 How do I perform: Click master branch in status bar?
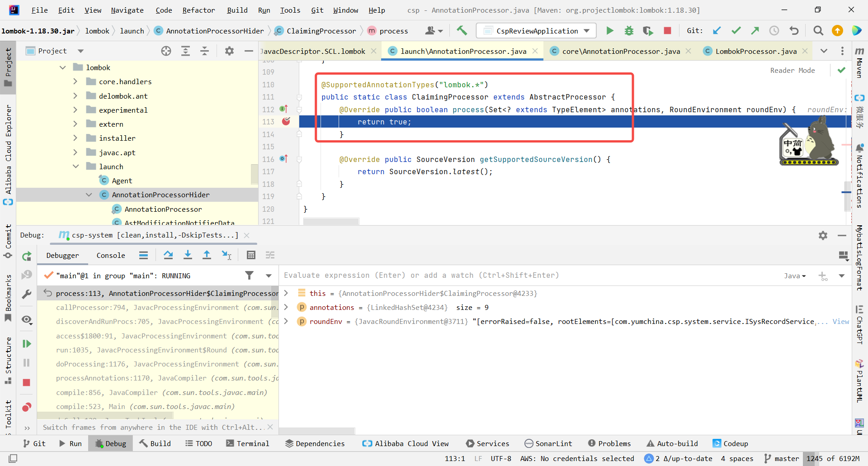pyautogui.click(x=782, y=458)
